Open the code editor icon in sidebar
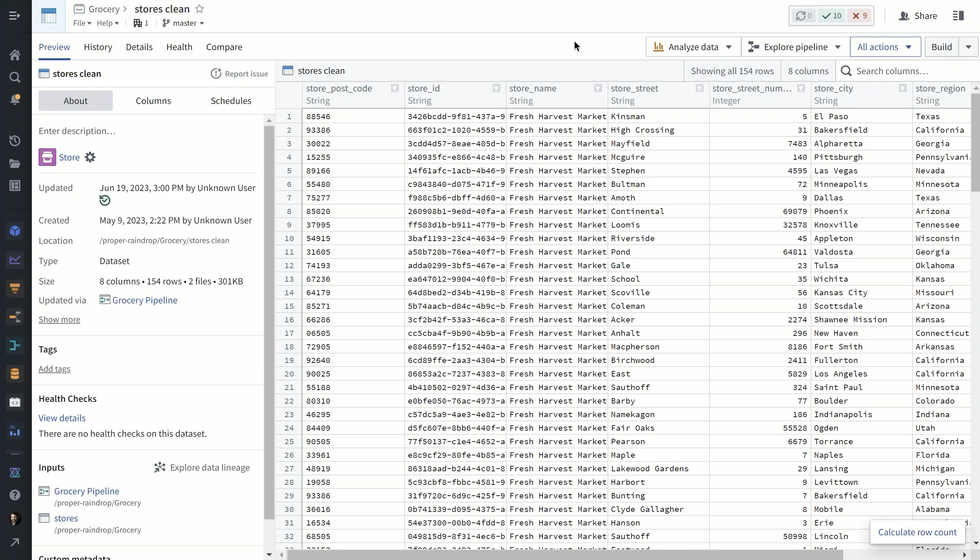Image resolution: width=980 pixels, height=560 pixels. click(15, 402)
